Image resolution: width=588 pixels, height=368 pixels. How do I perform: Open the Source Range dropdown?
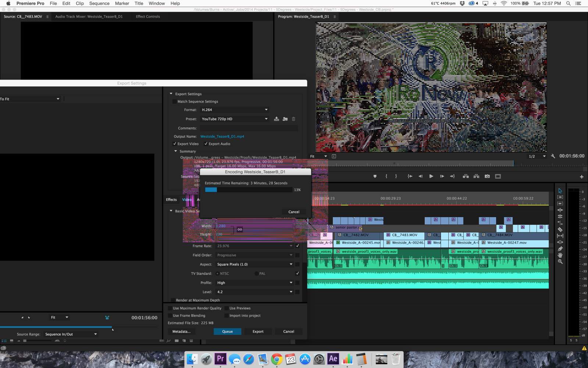pyautogui.click(x=71, y=334)
